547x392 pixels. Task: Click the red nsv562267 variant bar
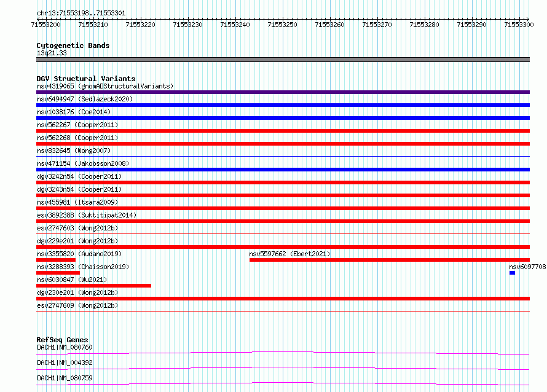(x=283, y=131)
